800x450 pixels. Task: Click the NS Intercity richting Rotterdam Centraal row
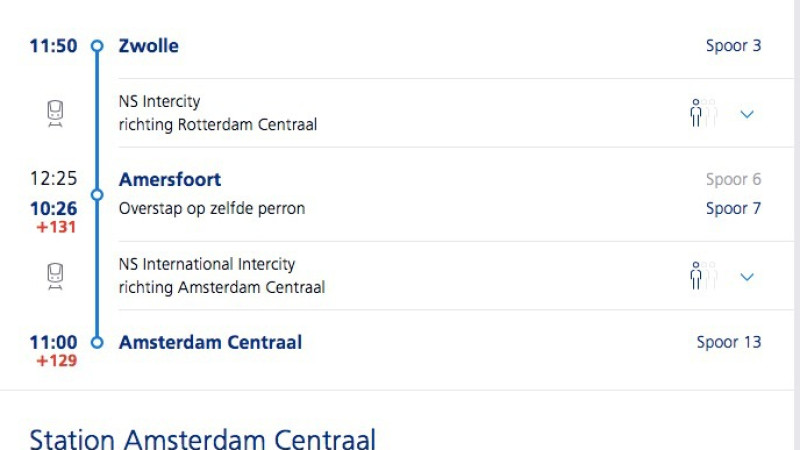pyautogui.click(x=218, y=114)
